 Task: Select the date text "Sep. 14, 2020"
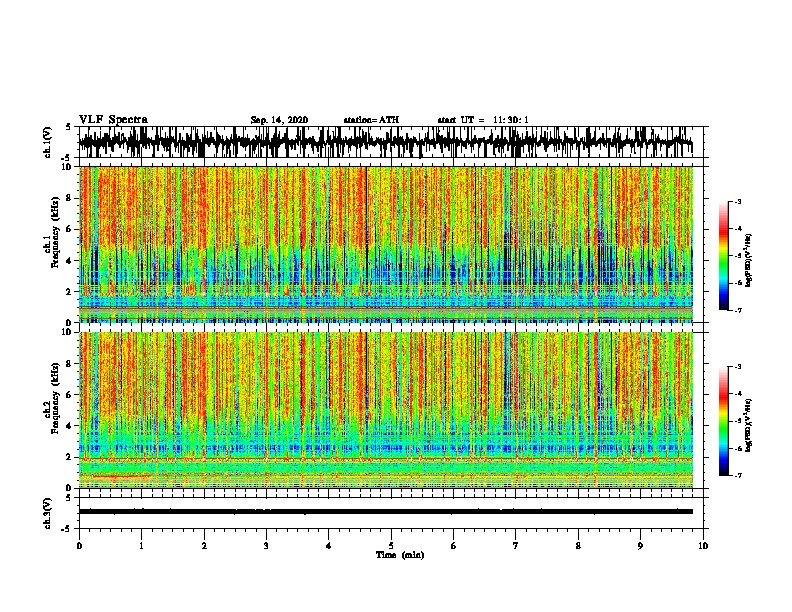pyautogui.click(x=279, y=120)
